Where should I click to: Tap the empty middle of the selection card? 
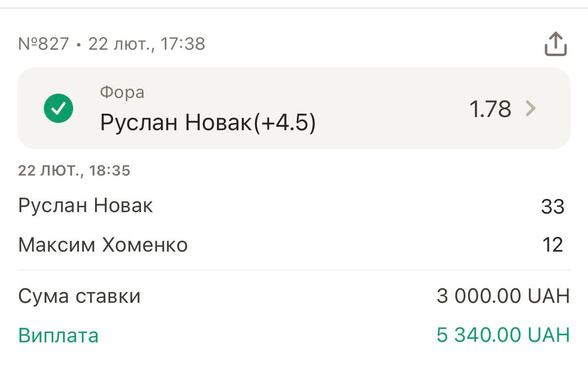click(x=390, y=108)
